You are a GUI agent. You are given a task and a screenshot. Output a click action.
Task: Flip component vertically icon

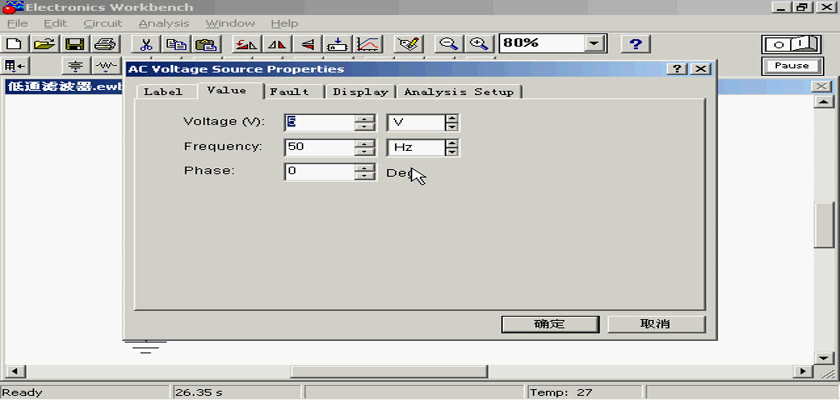(308, 44)
